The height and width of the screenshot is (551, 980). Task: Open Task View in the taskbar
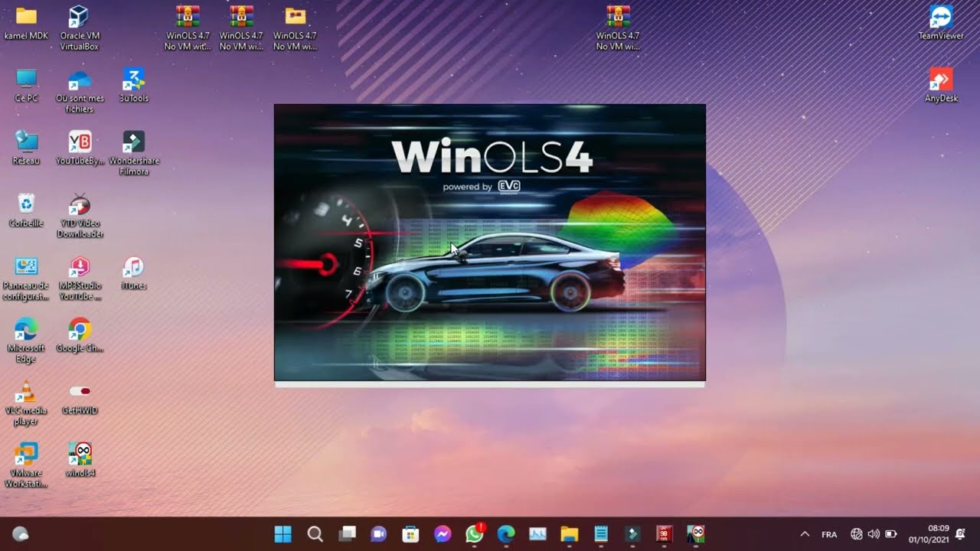348,534
